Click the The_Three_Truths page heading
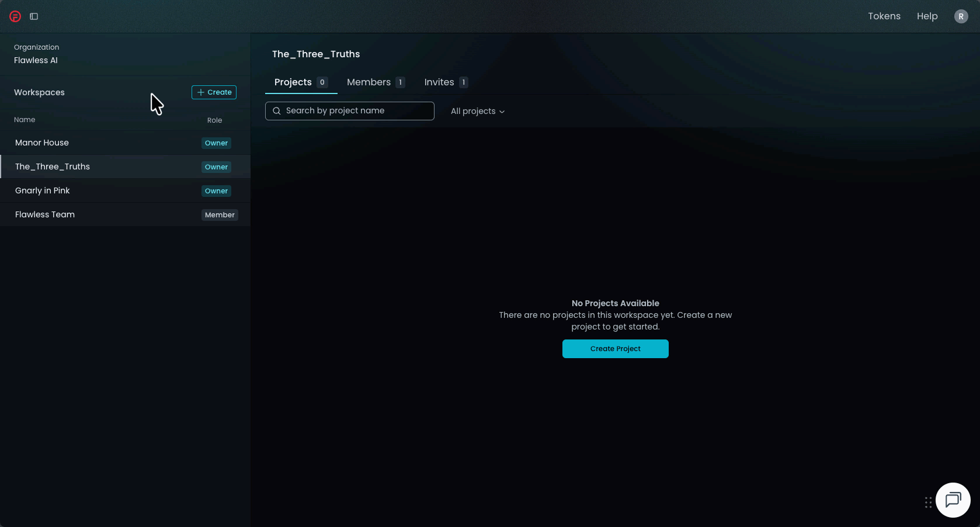 pyautogui.click(x=316, y=54)
